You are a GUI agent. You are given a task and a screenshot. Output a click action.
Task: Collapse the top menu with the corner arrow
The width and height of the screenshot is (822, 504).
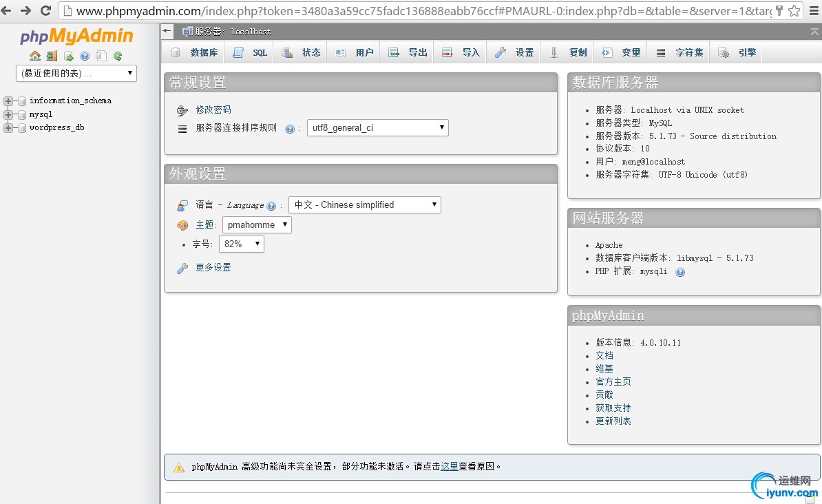pyautogui.click(x=814, y=32)
